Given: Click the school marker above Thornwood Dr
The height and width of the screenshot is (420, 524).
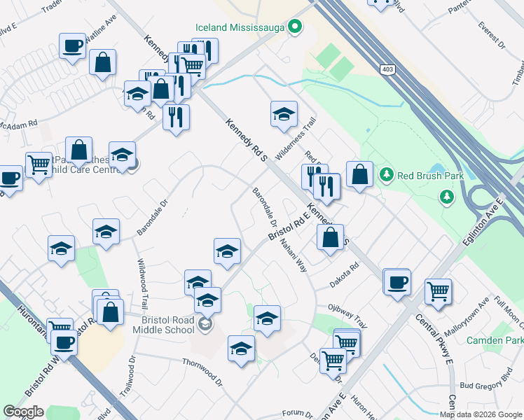Looking at the screenshot, I should point(241,349).
